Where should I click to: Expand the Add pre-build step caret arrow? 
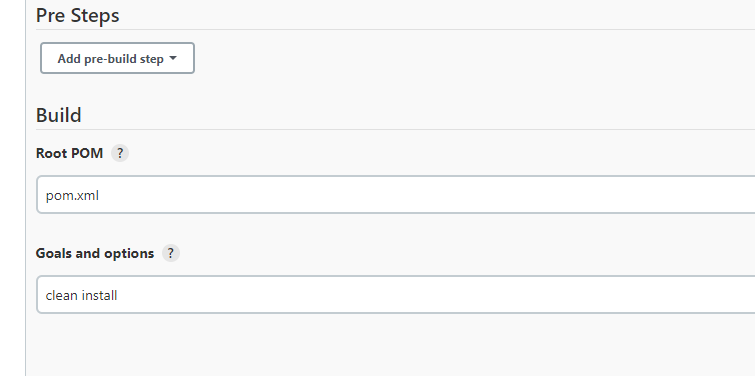(x=173, y=58)
